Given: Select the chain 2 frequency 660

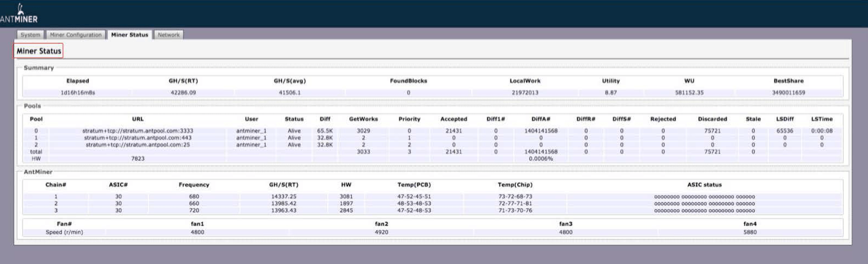Looking at the screenshot, I should tap(194, 203).
